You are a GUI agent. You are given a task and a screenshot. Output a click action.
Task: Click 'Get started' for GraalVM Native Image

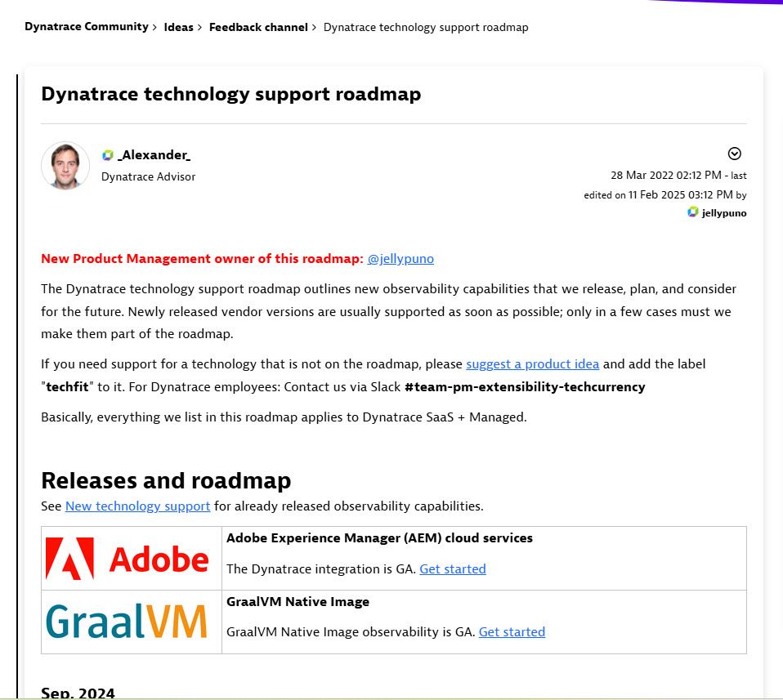(x=512, y=632)
